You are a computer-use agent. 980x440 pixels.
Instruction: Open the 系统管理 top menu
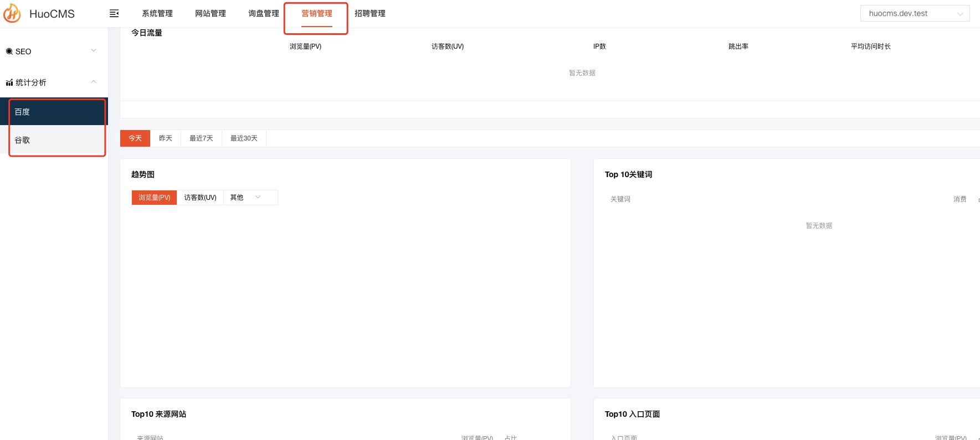[157, 13]
